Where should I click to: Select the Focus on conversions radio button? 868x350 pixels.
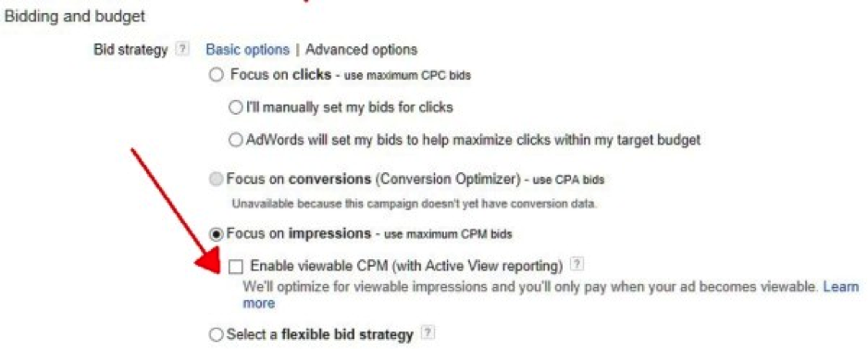[x=218, y=180]
